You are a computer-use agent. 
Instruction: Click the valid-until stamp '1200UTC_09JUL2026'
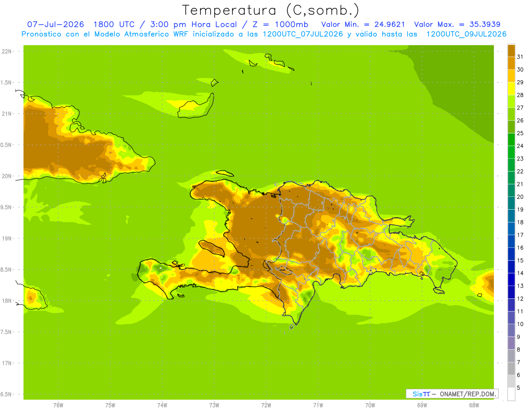pyautogui.click(x=466, y=34)
